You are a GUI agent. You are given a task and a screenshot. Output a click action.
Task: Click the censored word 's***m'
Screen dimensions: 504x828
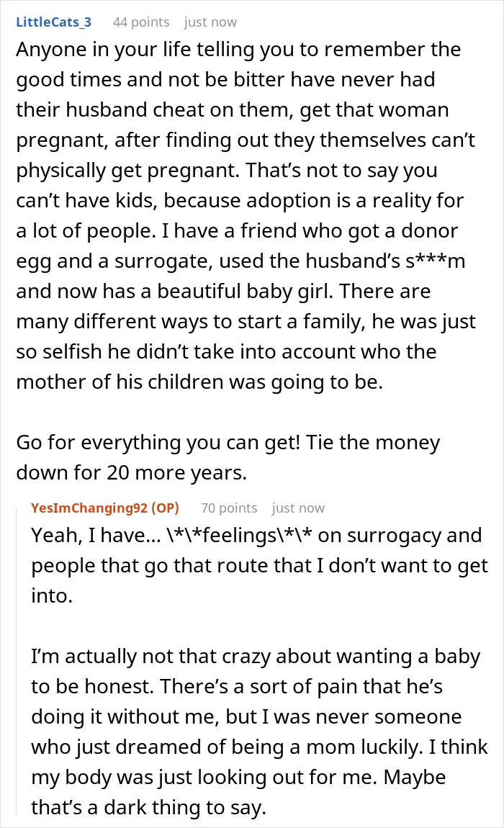click(x=436, y=261)
